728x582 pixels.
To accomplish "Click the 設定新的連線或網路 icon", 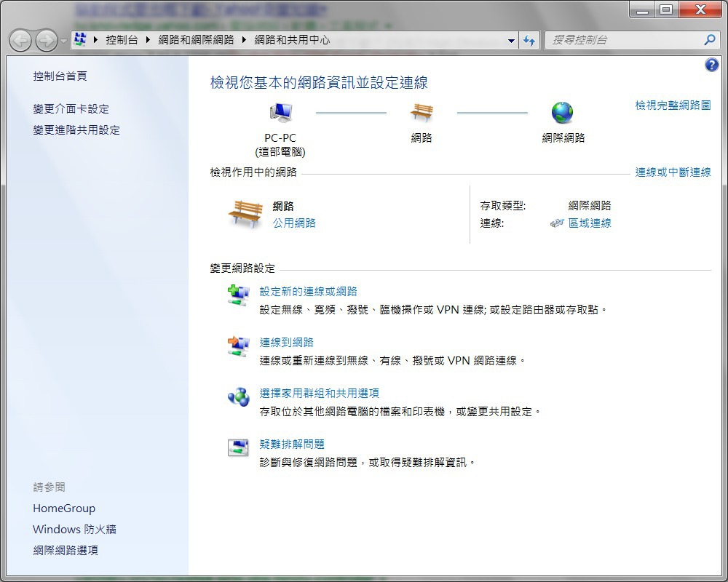I will (x=239, y=295).
